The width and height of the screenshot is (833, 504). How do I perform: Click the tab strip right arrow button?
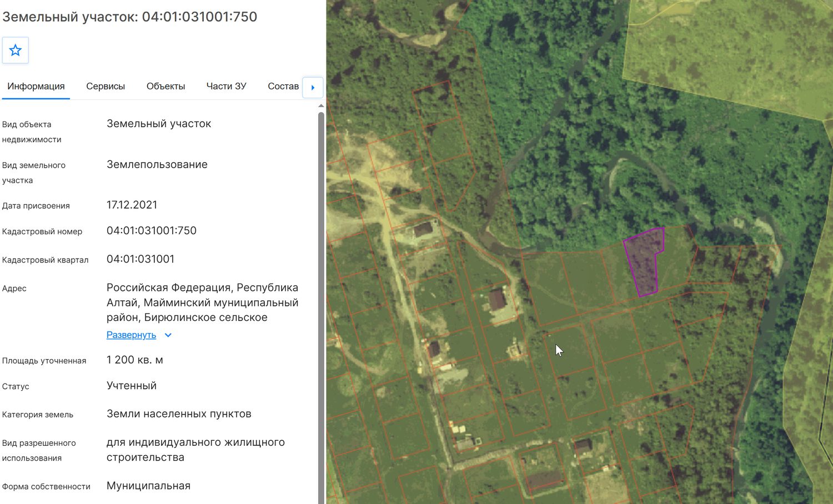point(313,87)
